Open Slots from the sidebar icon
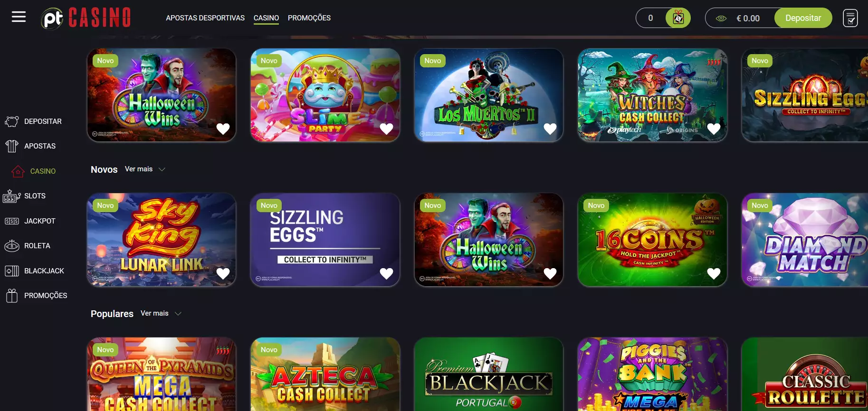The width and height of the screenshot is (868, 411). pos(12,196)
